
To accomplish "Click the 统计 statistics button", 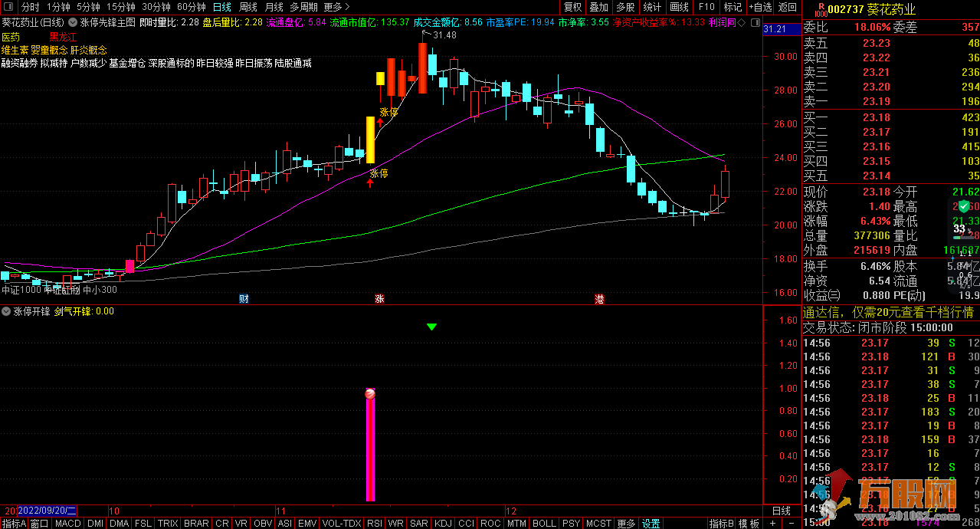I will (652, 7).
